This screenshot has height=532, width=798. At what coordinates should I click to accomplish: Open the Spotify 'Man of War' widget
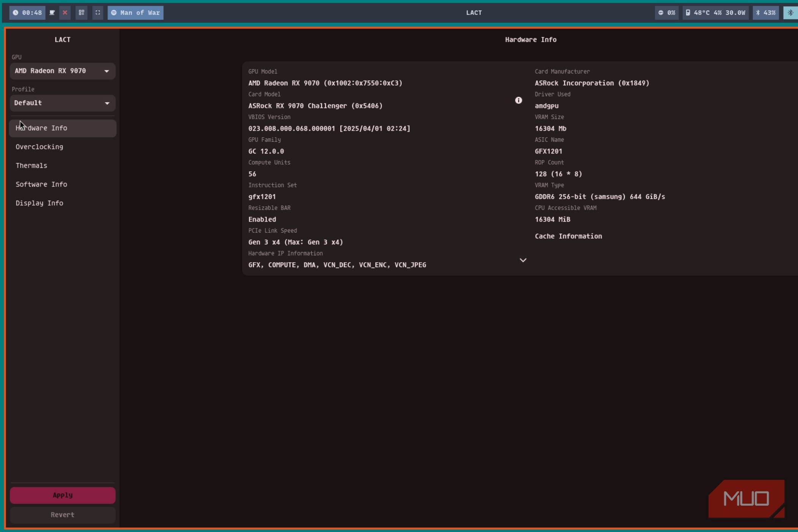135,13
